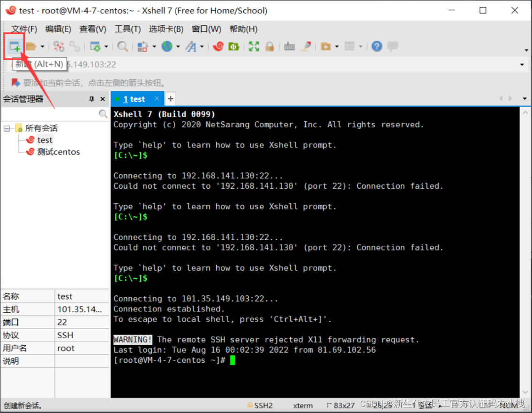
Task: Add a new tab with plus button
Action: 171,99
